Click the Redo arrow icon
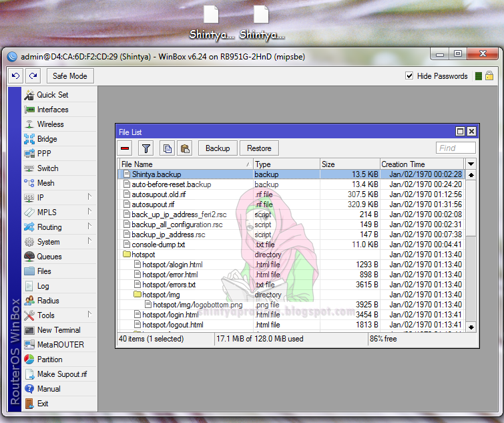 click(33, 76)
